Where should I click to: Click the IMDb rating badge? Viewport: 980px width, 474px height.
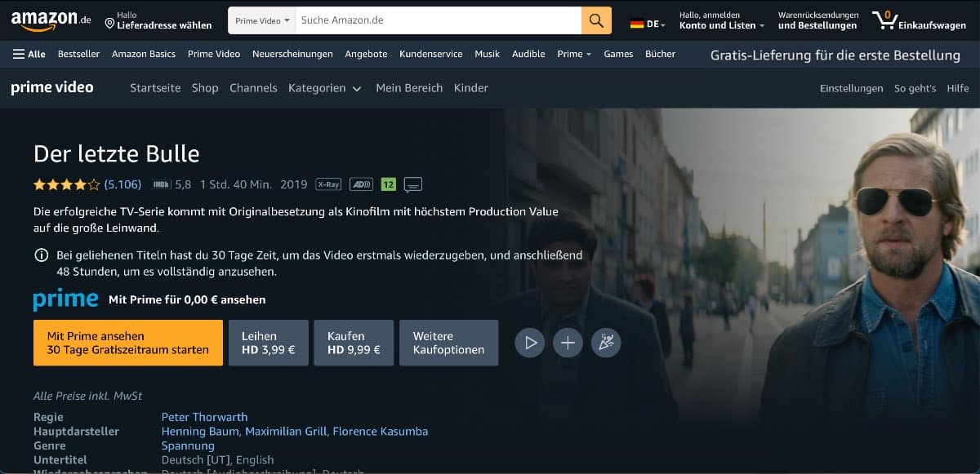tap(161, 184)
